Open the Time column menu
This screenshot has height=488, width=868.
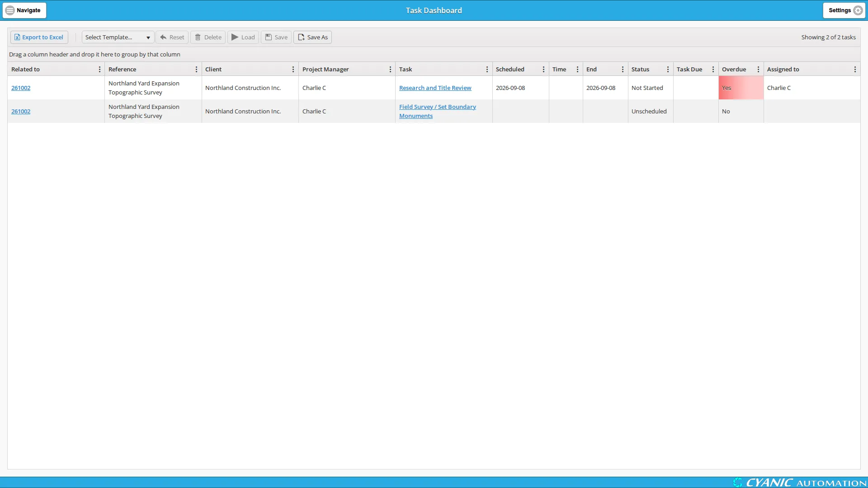pos(577,69)
